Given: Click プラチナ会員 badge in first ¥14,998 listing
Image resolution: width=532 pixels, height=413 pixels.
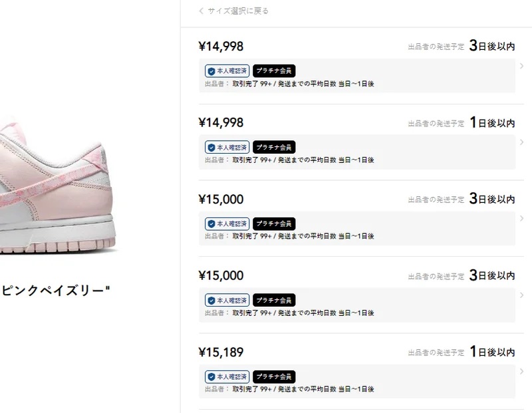Looking at the screenshot, I should [274, 71].
